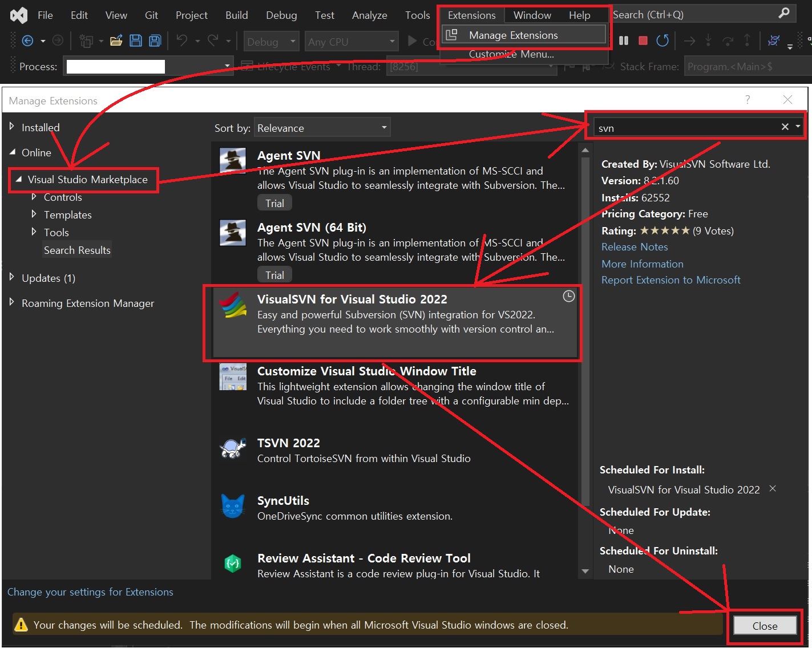Click the VisualSVN colorful logo icon
Image resolution: width=812 pixels, height=648 pixels.
[233, 305]
